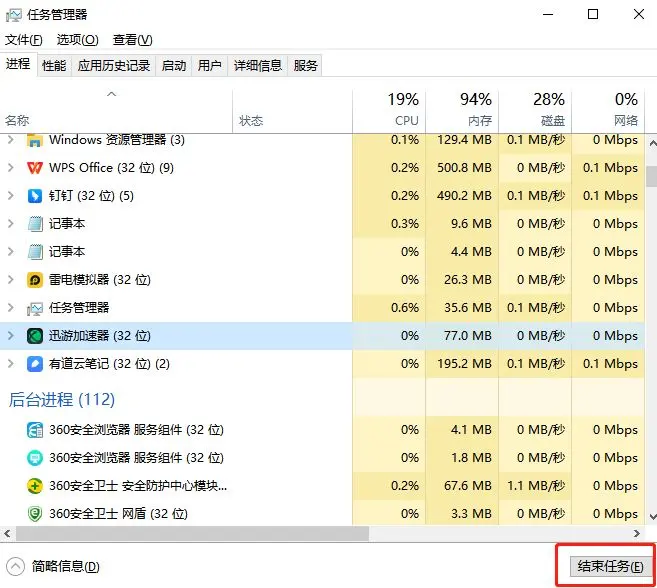This screenshot has width=657, height=588.
Task: Switch to the 性能 tab
Action: pyautogui.click(x=54, y=66)
